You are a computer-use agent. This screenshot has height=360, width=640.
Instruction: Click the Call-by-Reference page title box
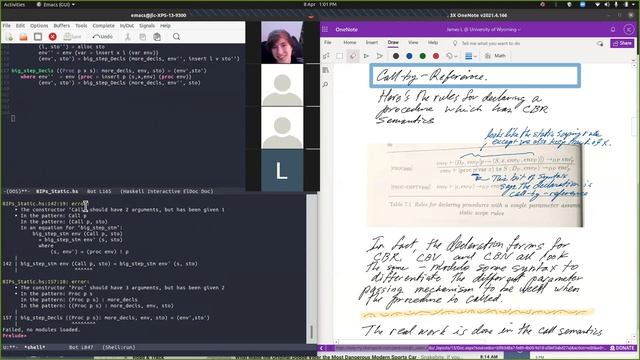475,76
